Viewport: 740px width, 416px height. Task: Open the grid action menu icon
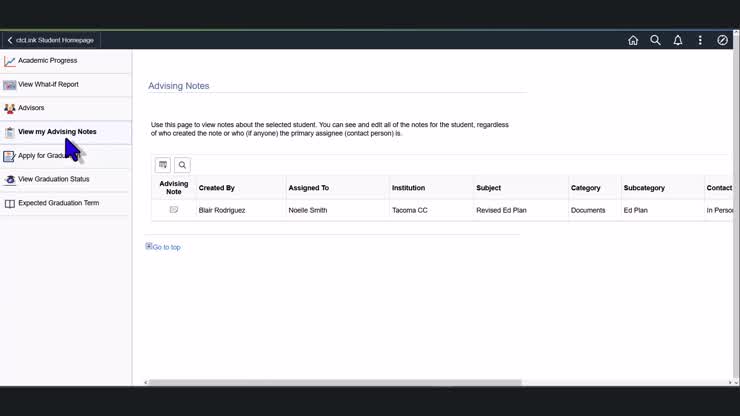[x=163, y=165]
